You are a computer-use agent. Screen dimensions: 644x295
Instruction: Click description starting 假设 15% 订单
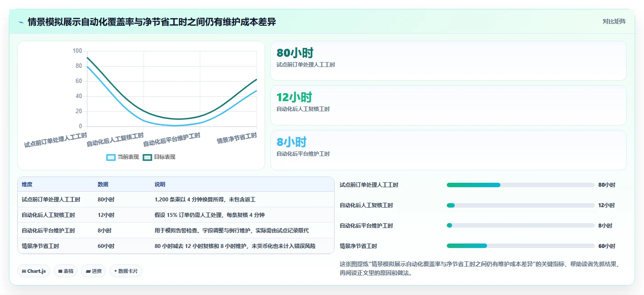click(210, 215)
